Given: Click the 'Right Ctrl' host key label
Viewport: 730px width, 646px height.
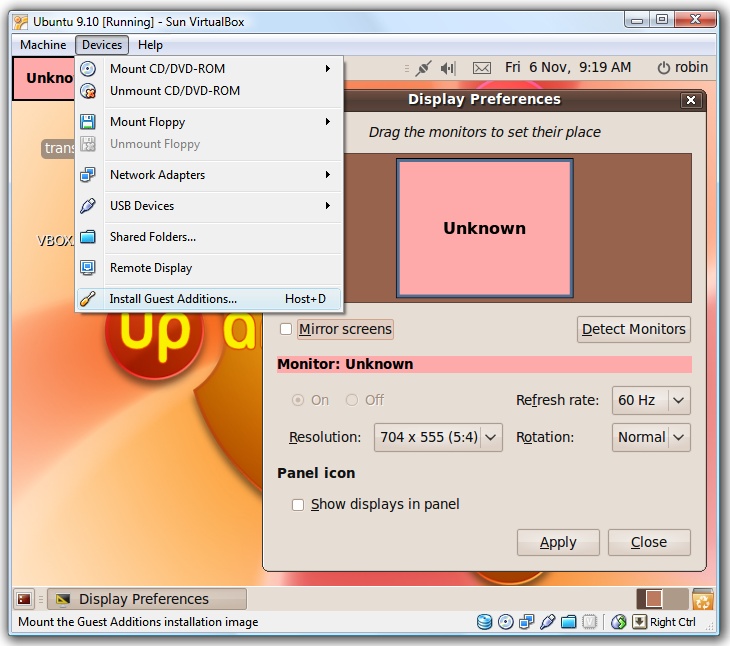Looking at the screenshot, I should pyautogui.click(x=673, y=622).
